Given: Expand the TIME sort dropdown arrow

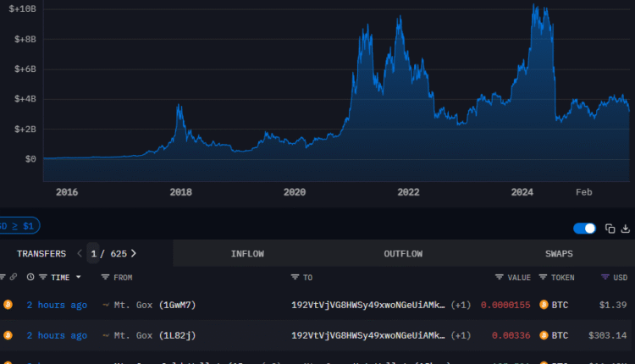Looking at the screenshot, I should (x=79, y=277).
